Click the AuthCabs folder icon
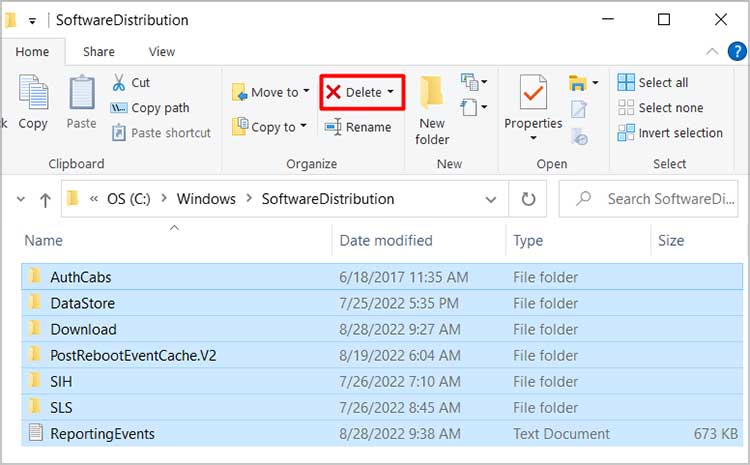The height and width of the screenshot is (465, 750). pyautogui.click(x=34, y=276)
